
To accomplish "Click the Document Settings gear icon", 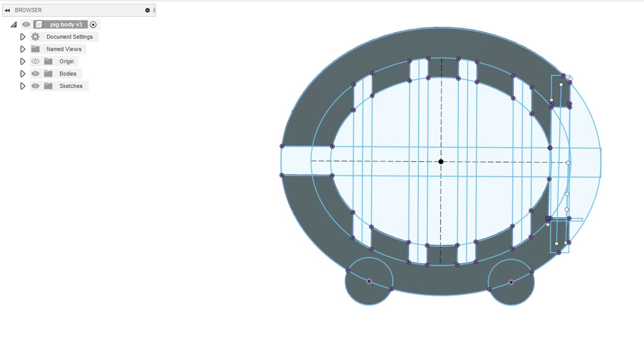I will point(35,37).
